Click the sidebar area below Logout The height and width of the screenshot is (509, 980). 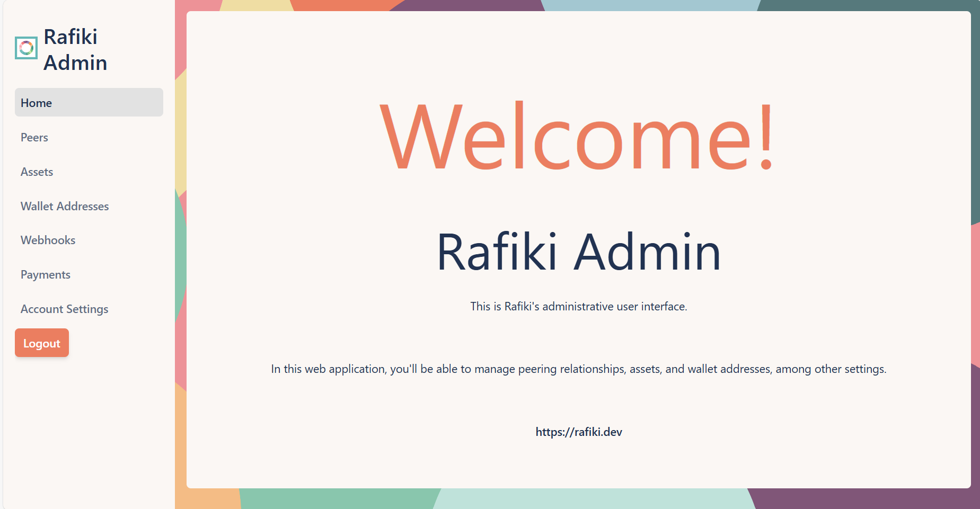click(87, 424)
